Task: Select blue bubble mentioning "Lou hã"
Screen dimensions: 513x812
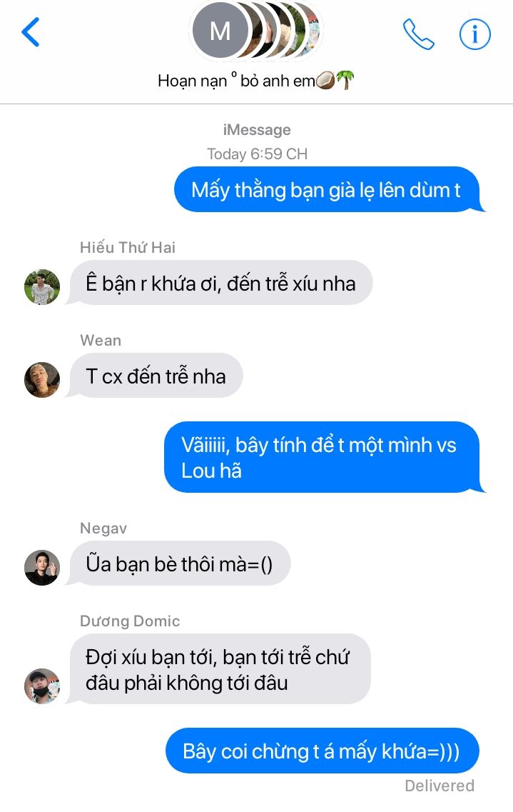Action: pyautogui.click(x=323, y=457)
